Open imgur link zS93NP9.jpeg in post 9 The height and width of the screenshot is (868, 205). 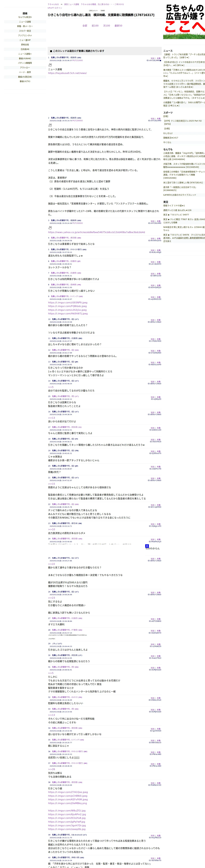point(68,303)
